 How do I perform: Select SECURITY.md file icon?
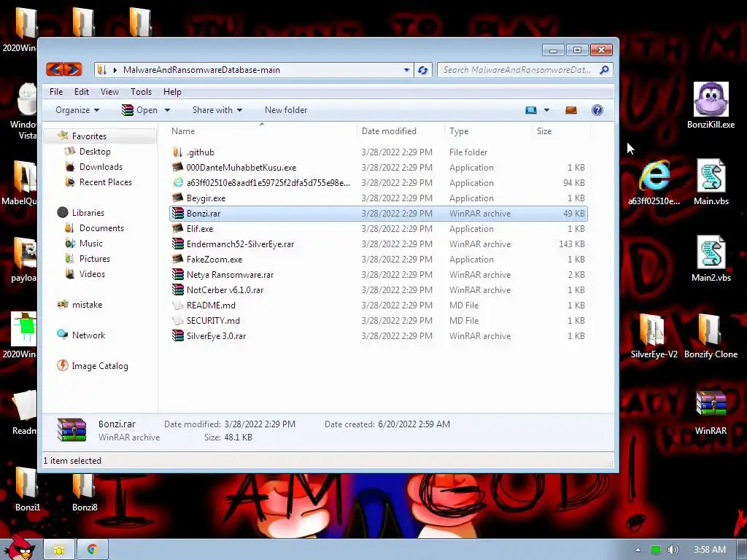(178, 321)
